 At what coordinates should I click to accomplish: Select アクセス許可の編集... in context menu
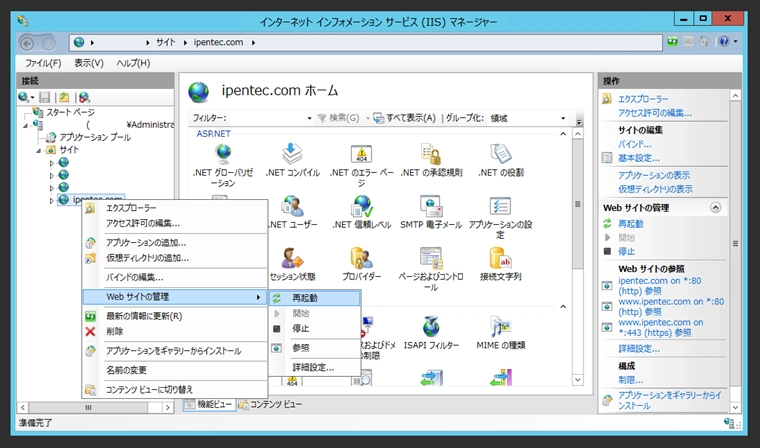tap(175, 224)
